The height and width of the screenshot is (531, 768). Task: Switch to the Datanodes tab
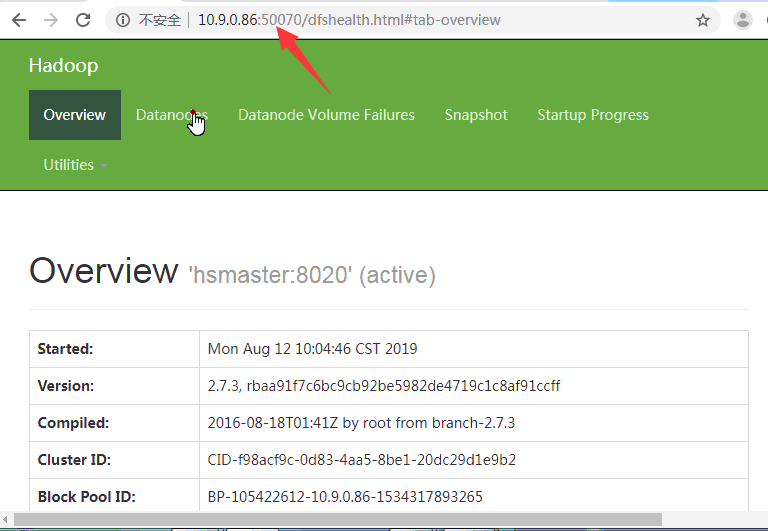(171, 115)
